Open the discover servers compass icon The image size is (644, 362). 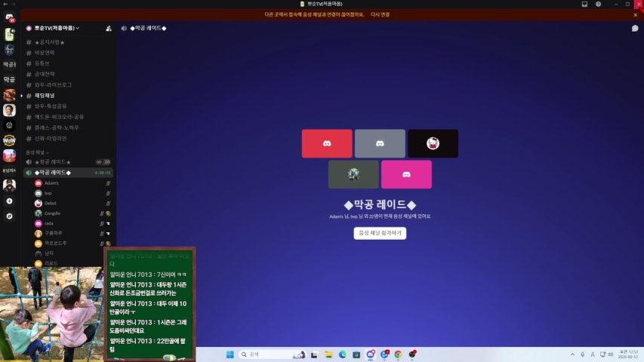pos(9,216)
